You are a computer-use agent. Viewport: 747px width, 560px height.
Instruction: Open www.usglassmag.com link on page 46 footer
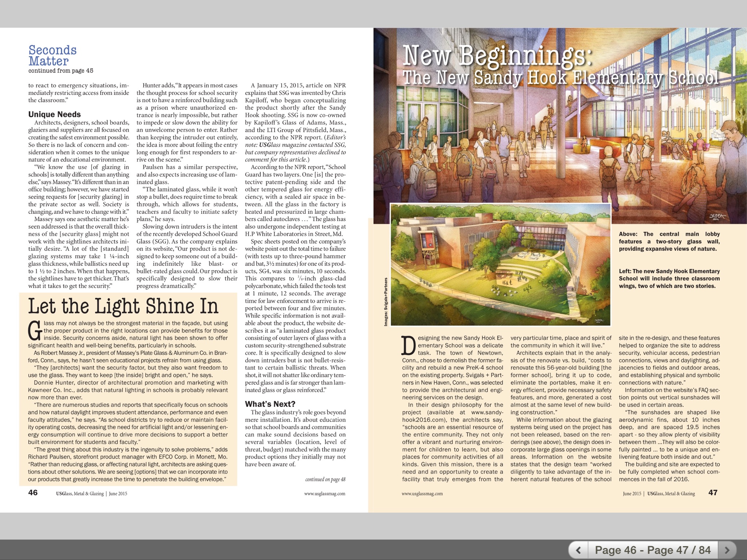pyautogui.click(x=325, y=494)
